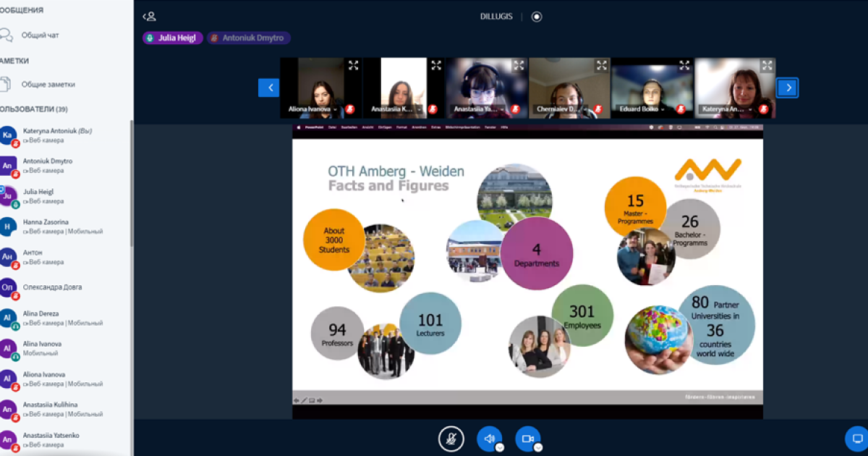Screen dimensions: 868x456
Task: Click the Julia Heigl talking indicator
Action: click(x=172, y=38)
